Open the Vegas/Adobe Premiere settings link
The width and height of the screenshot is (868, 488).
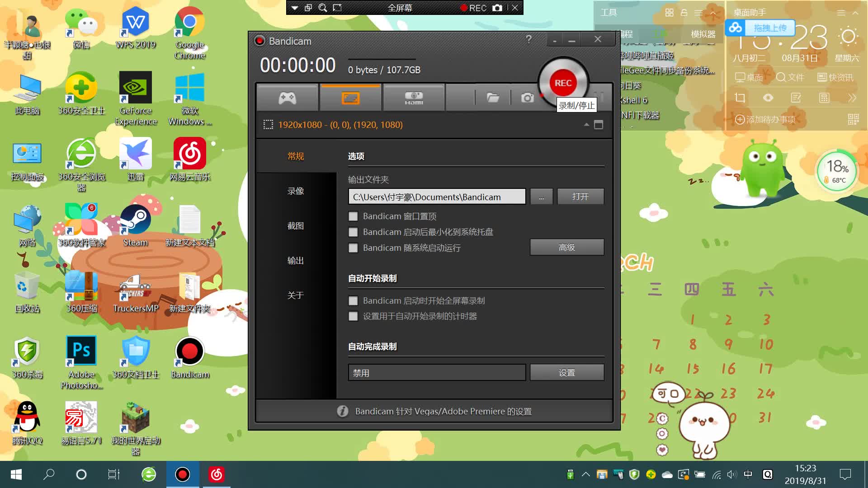(x=443, y=411)
